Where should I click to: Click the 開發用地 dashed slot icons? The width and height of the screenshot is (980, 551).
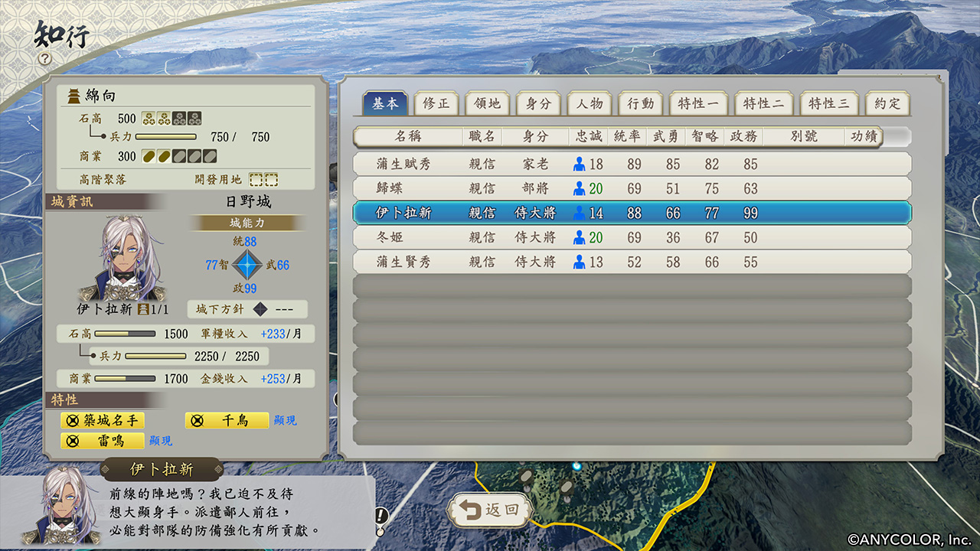pyautogui.click(x=263, y=179)
